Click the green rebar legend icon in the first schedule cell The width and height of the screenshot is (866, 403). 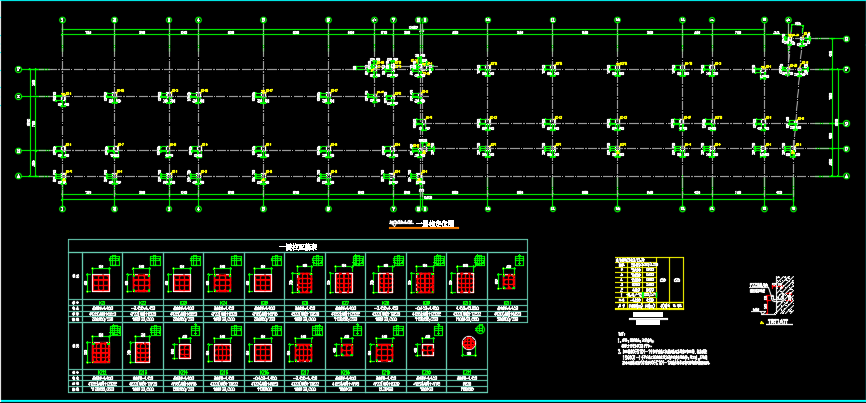pyautogui.click(x=115, y=260)
